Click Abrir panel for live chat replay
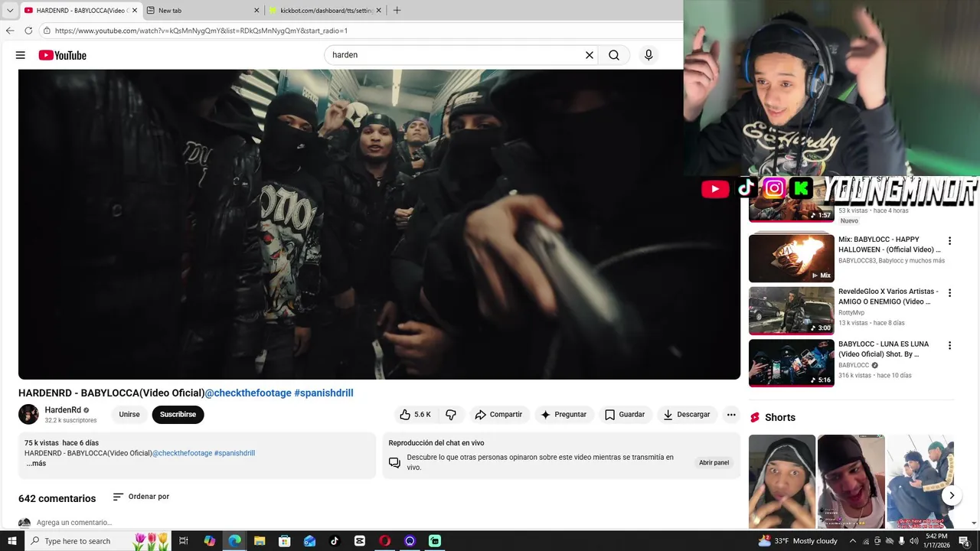 (x=714, y=463)
